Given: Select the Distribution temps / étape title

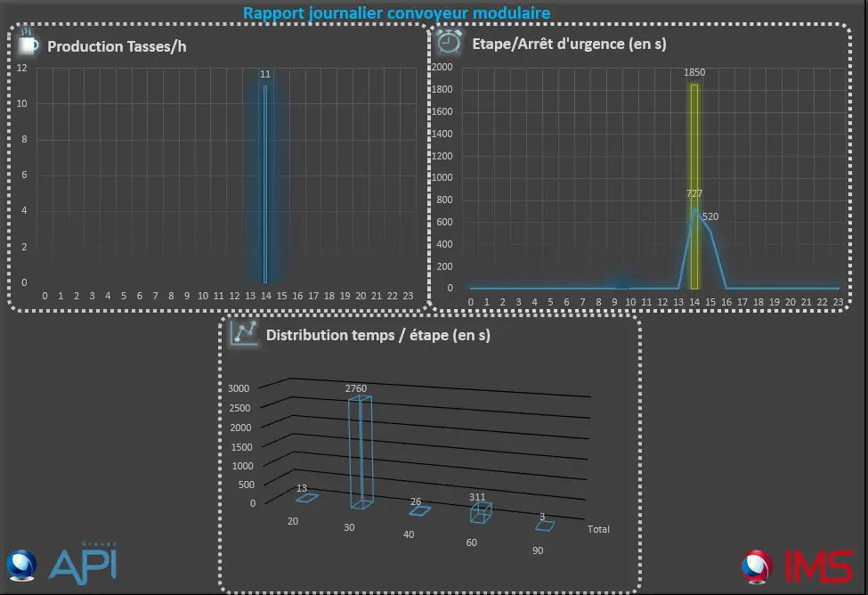Looking at the screenshot, I should (378, 335).
